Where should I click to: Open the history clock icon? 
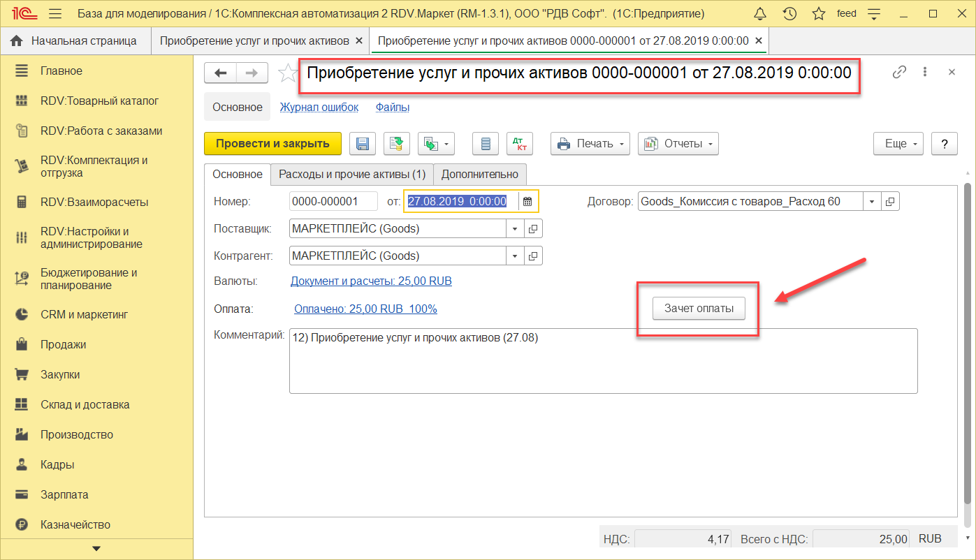(x=789, y=14)
